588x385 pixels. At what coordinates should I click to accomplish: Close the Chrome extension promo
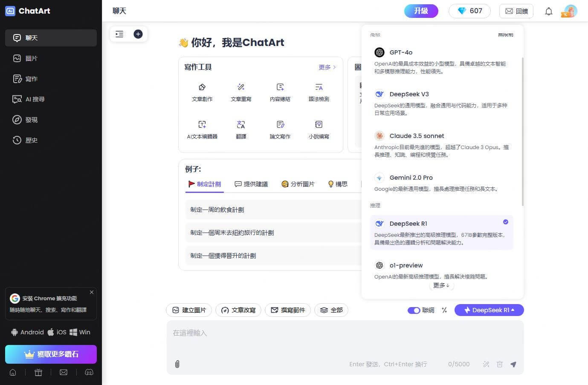[92, 292]
